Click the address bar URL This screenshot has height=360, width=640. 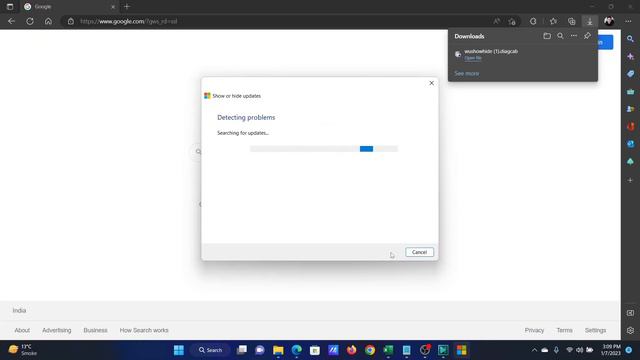point(129,21)
